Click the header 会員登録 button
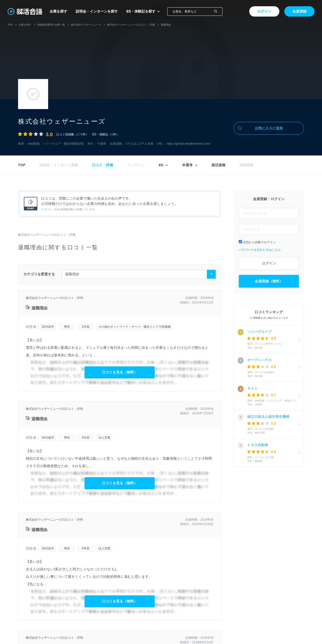The height and width of the screenshot is (644, 322). pyautogui.click(x=299, y=11)
